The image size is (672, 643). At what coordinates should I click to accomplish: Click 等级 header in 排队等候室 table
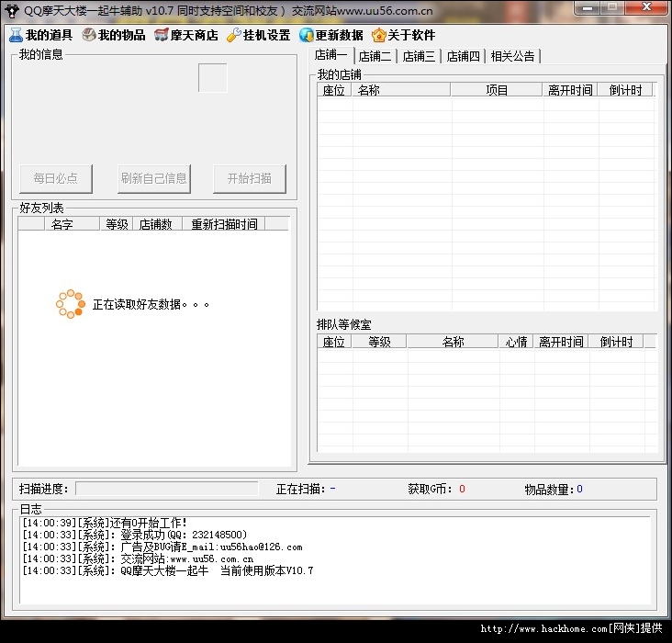(379, 342)
